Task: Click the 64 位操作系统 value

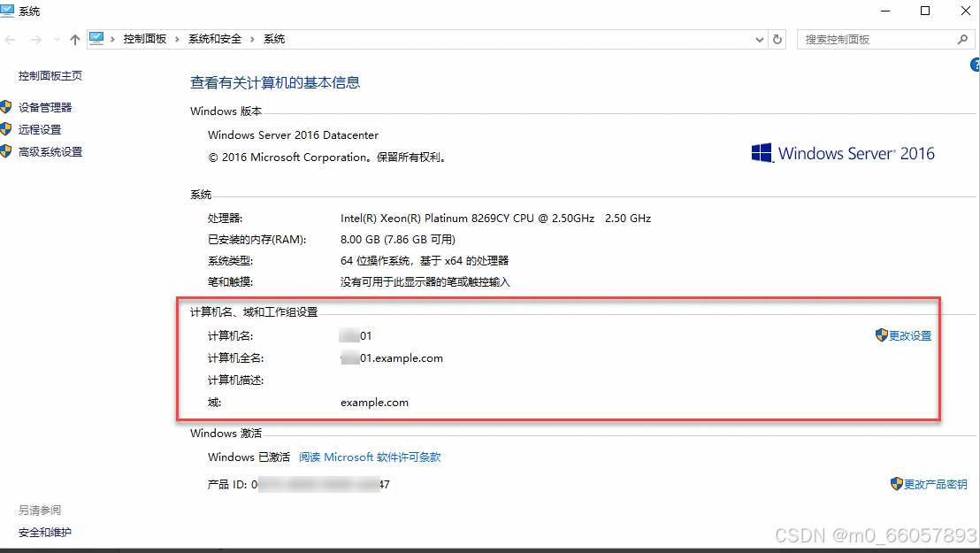Action: click(425, 261)
